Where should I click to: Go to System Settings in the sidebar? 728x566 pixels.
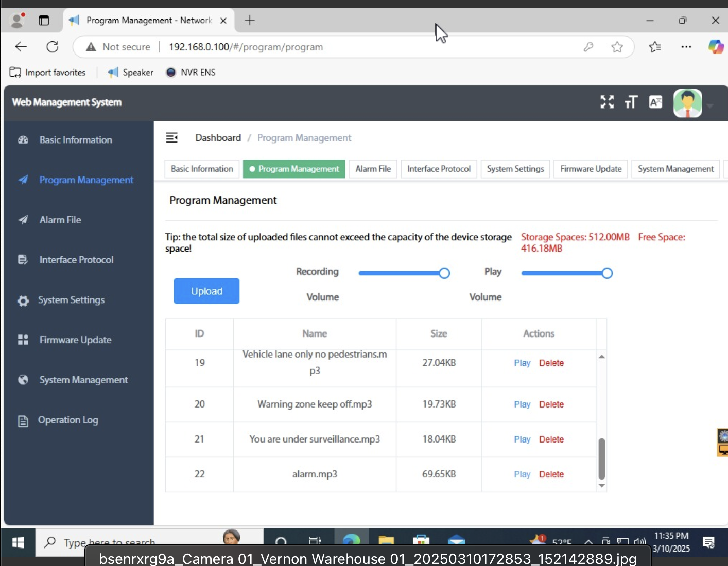click(x=71, y=300)
